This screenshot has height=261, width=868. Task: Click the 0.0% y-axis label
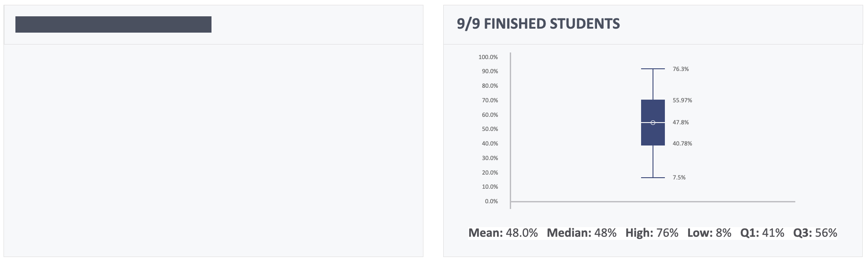pos(491,201)
